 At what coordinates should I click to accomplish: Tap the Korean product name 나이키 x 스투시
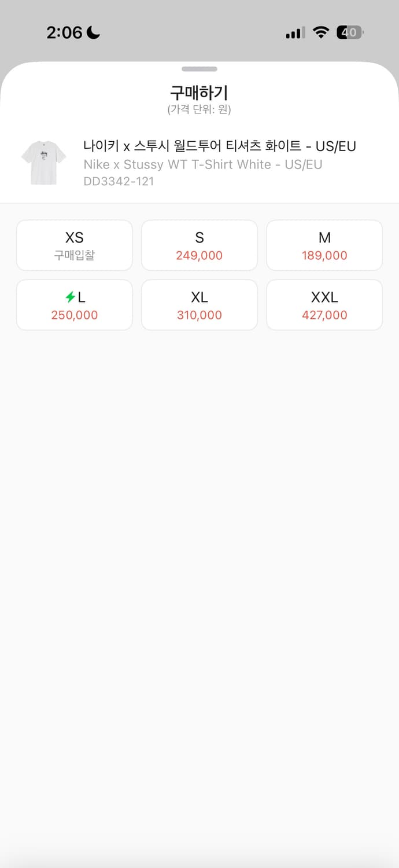[220, 146]
